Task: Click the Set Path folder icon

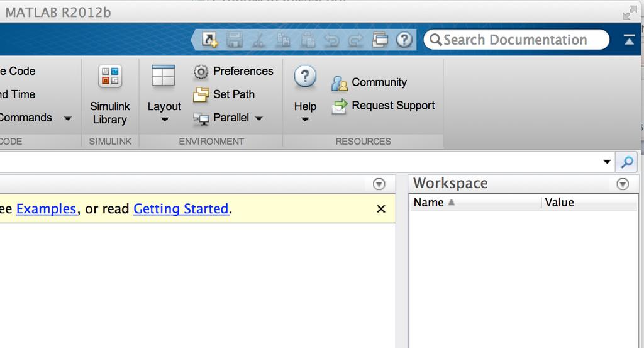Action: 201,94
